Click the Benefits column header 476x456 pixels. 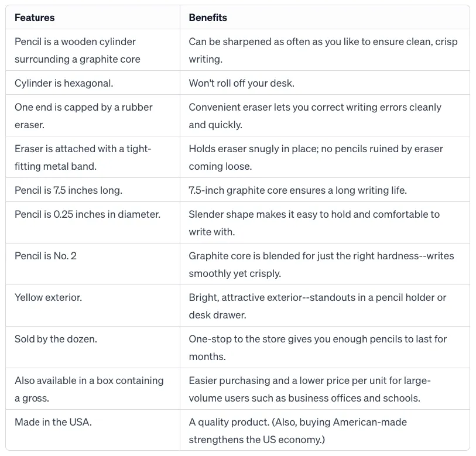(208, 18)
